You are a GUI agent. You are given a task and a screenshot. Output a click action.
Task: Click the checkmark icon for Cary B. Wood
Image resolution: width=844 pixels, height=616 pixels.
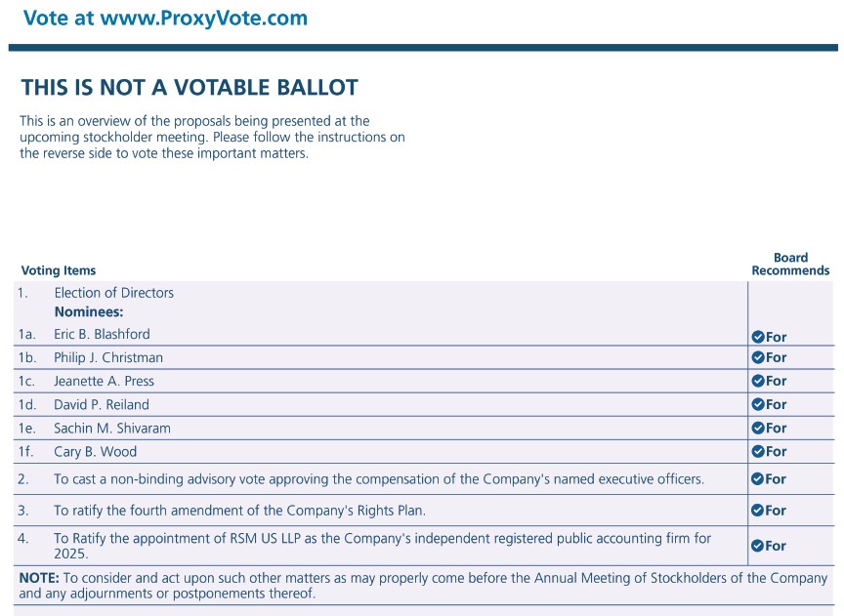tap(757, 452)
